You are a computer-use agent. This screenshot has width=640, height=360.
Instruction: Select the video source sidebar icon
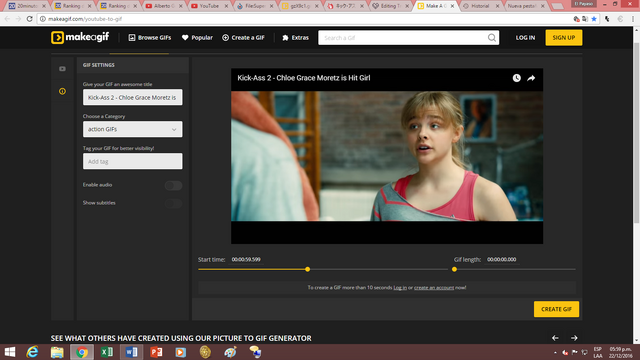point(62,69)
